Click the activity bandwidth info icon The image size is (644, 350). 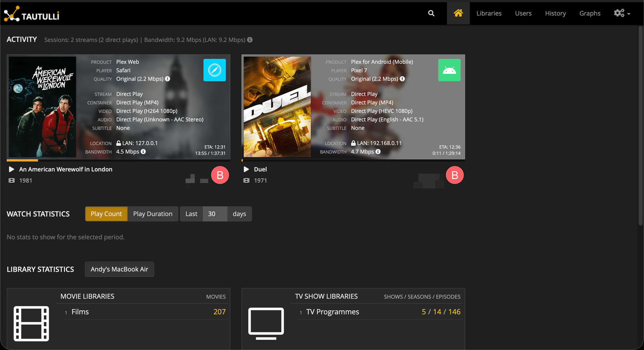[250, 40]
